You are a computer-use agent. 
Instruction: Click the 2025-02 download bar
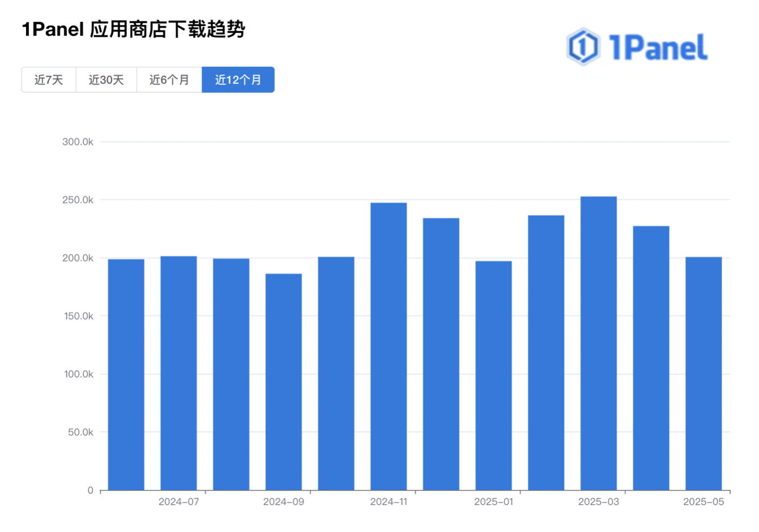point(546,353)
